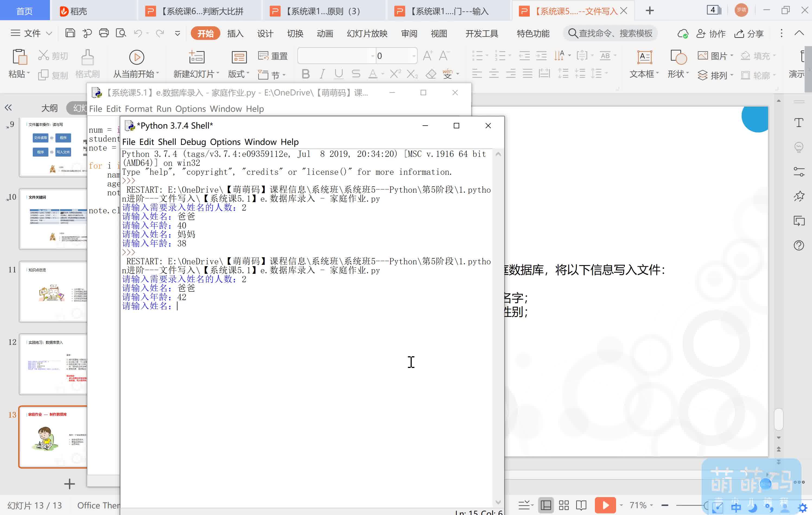812x515 pixels.
Task: Click the 协作 collaborate button
Action: click(711, 33)
